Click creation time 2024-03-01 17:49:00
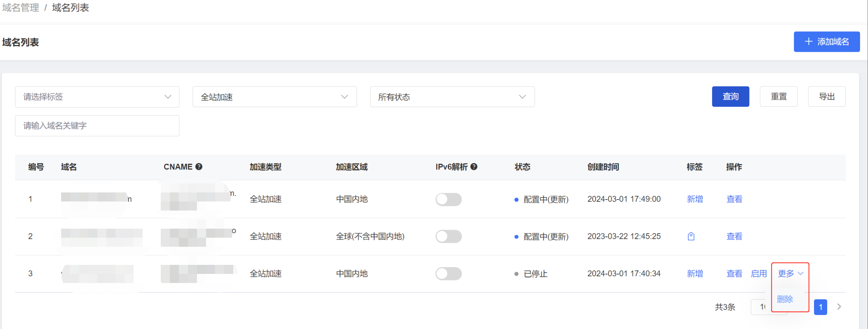Image resolution: width=868 pixels, height=329 pixels. pos(624,199)
